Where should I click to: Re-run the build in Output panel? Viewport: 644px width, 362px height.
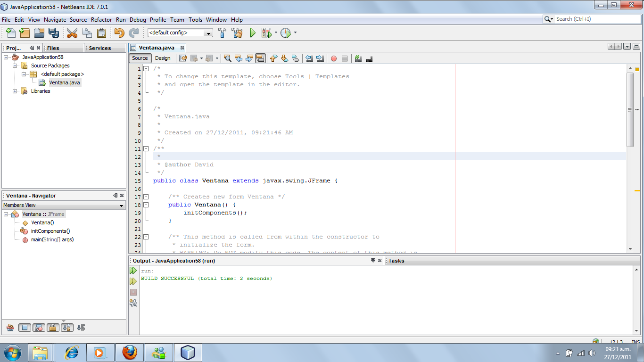pyautogui.click(x=133, y=271)
